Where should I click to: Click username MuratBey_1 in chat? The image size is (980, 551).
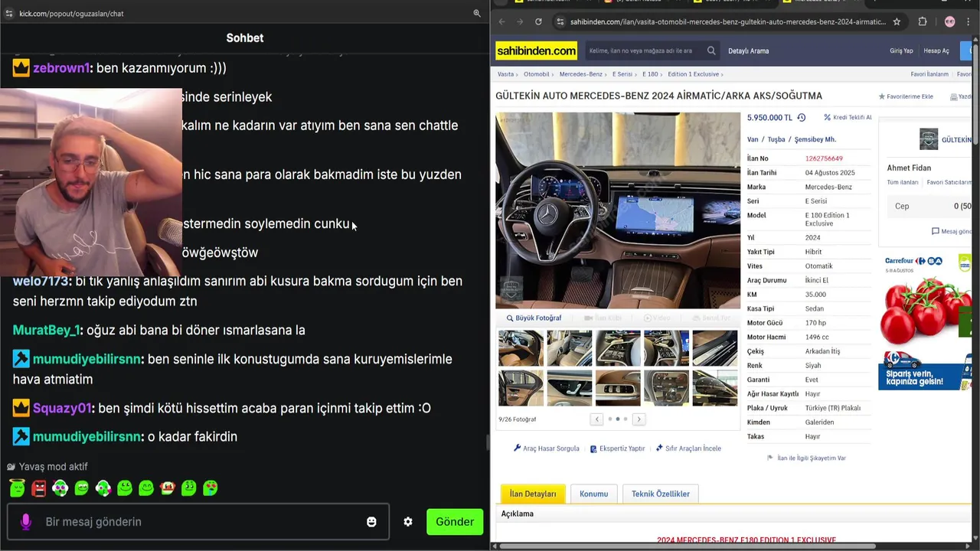click(x=46, y=331)
